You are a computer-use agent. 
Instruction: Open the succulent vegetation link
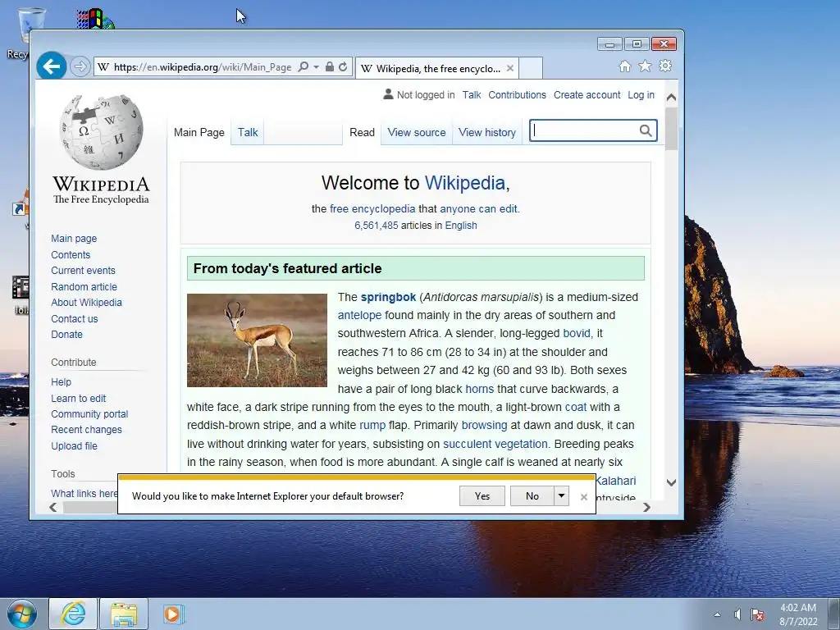[495, 444]
